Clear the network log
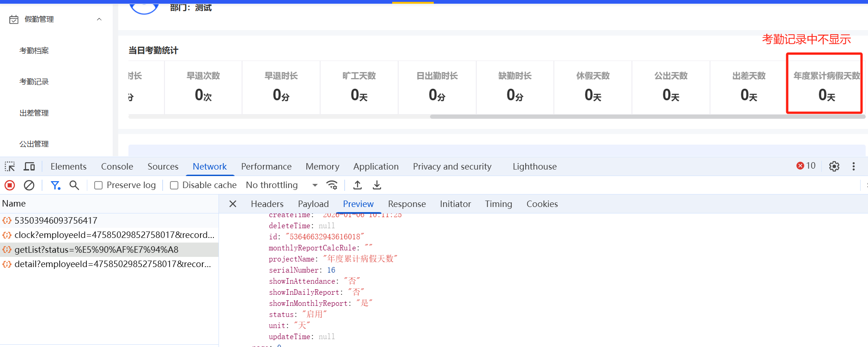The height and width of the screenshot is (347, 868). click(x=29, y=185)
